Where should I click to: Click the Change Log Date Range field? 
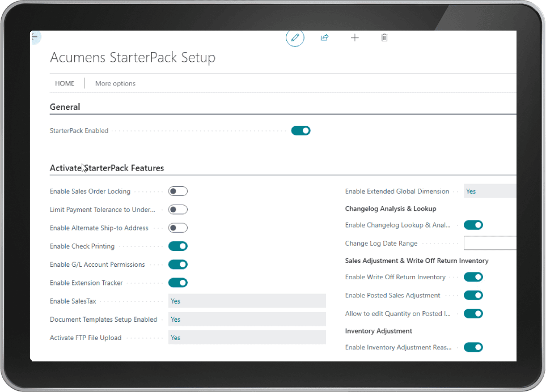point(490,243)
